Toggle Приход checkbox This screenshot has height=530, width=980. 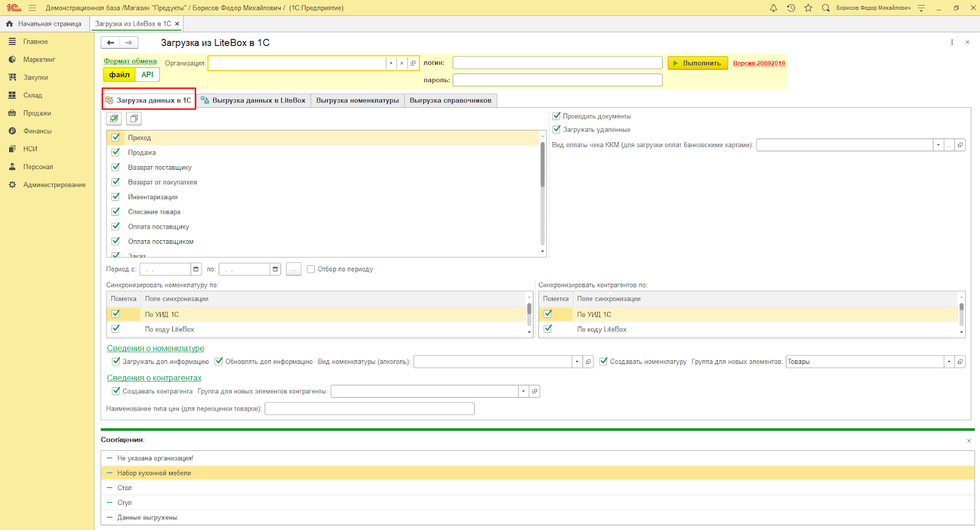coord(115,137)
